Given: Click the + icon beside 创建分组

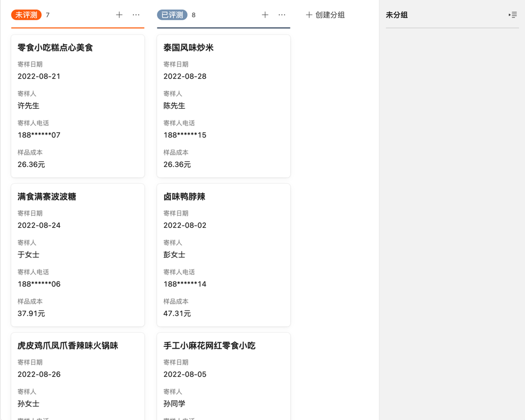Looking at the screenshot, I should pyautogui.click(x=309, y=15).
